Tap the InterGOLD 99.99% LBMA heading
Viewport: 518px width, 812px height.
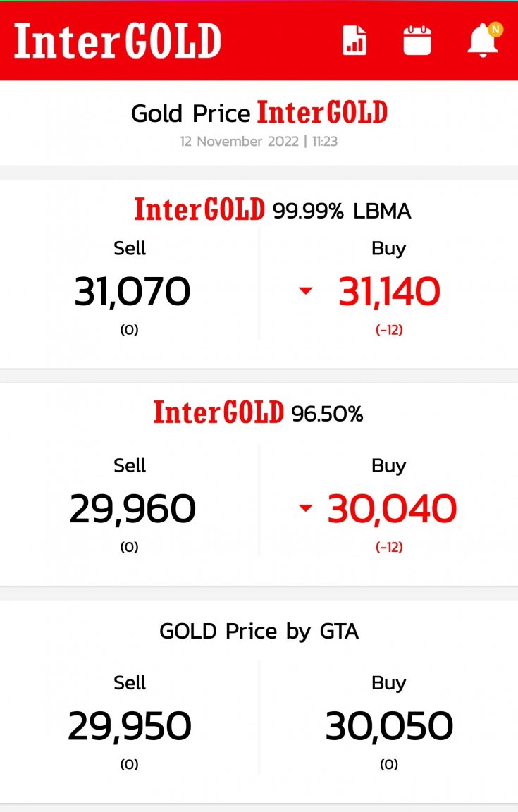[x=273, y=210]
